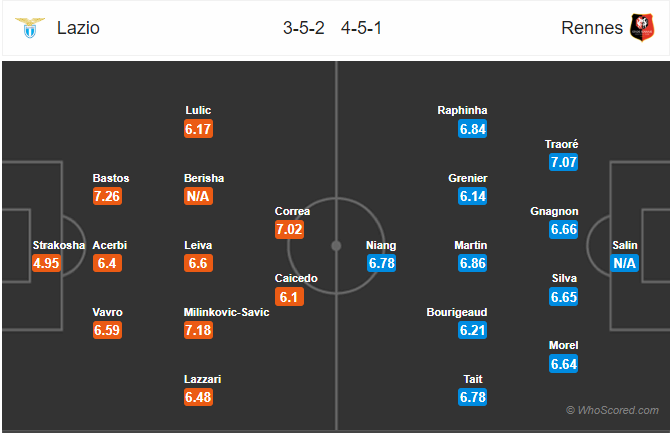
Task: Select Milinkovic-Savic player name
Action: coord(227,312)
